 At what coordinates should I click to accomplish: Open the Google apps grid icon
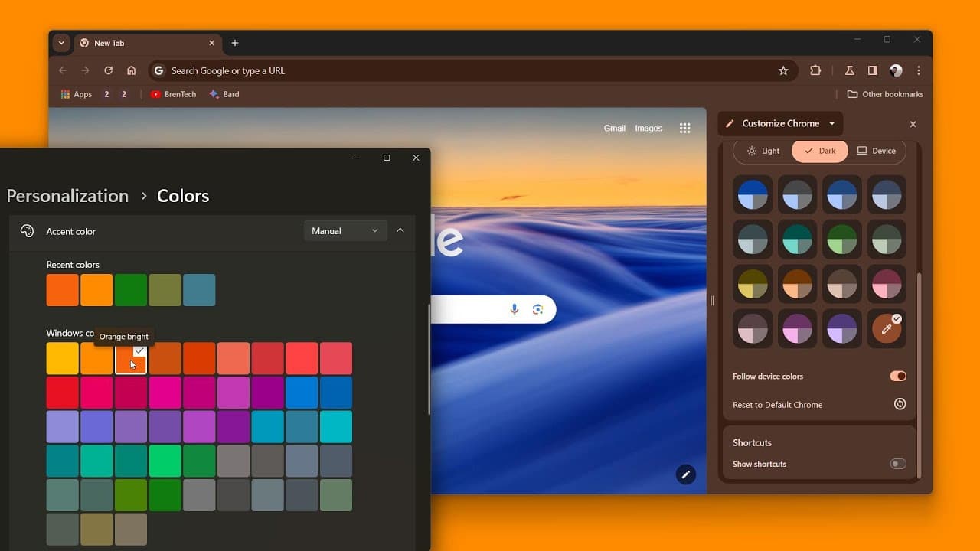click(684, 129)
